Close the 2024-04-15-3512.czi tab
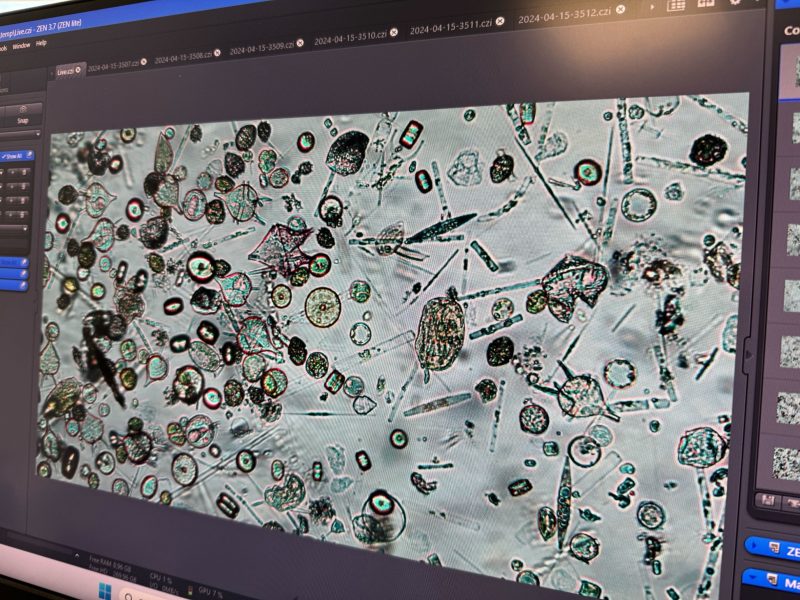 [x=618, y=11]
